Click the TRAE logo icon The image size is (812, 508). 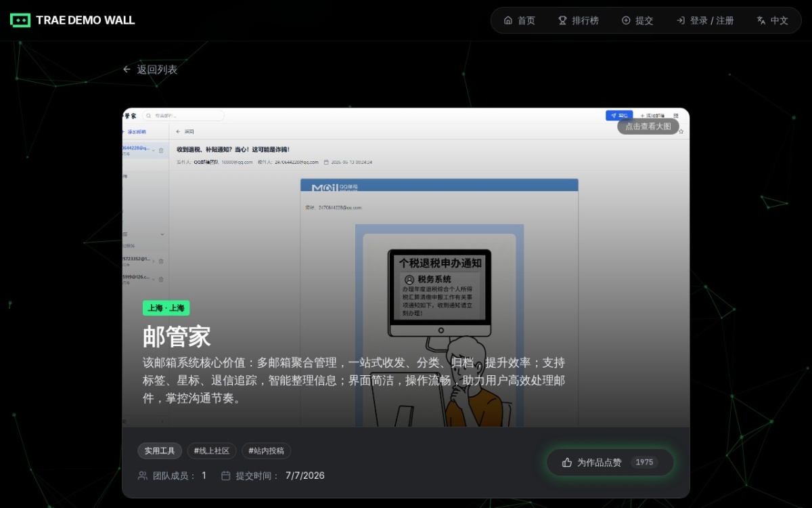20,20
